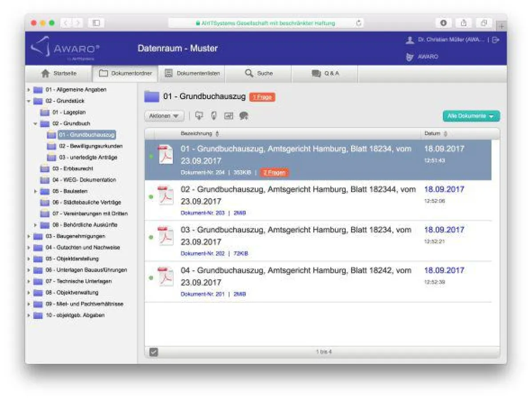Open the Alle Dokumente filter dropdown
Image resolution: width=532 pixels, height=400 pixels.
471,116
